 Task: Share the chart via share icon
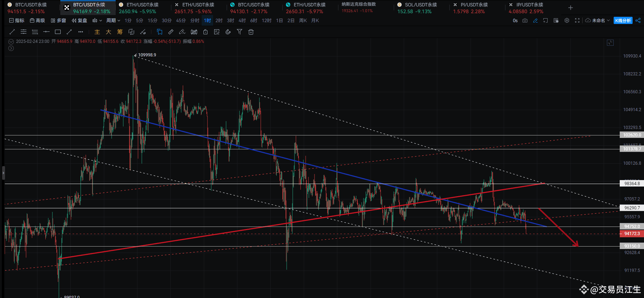point(638,20)
